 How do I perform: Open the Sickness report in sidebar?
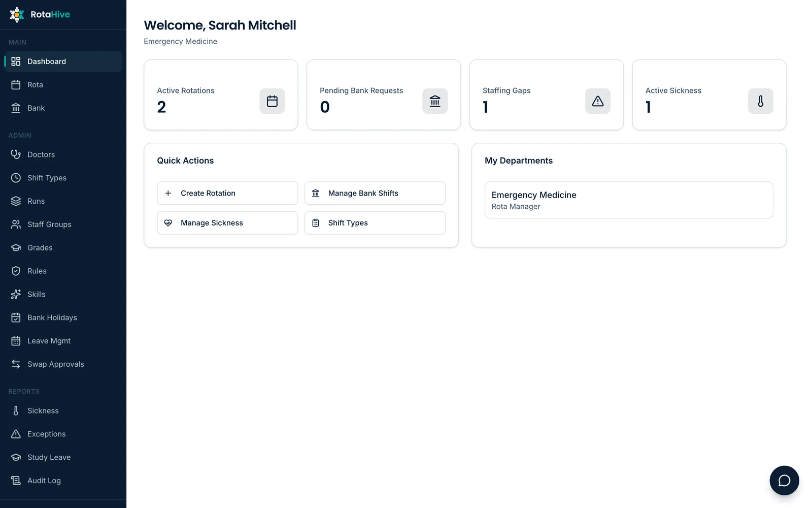63,410
